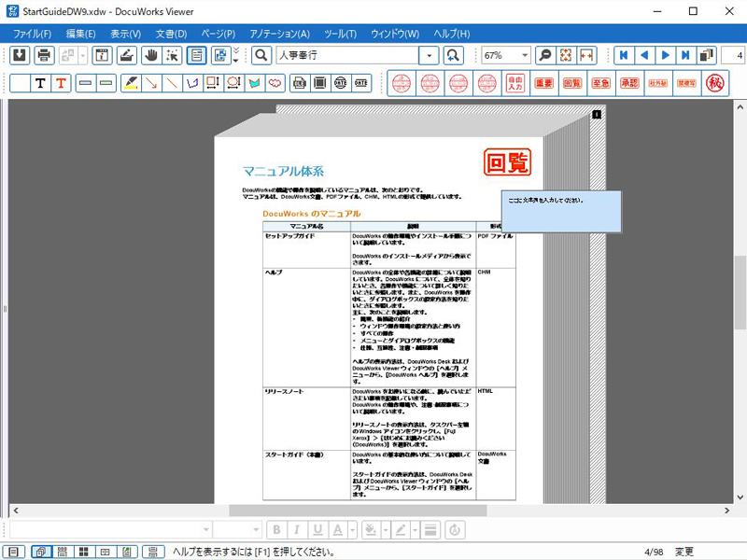Apply the circular 秘 secret stamp

pyautogui.click(x=714, y=83)
